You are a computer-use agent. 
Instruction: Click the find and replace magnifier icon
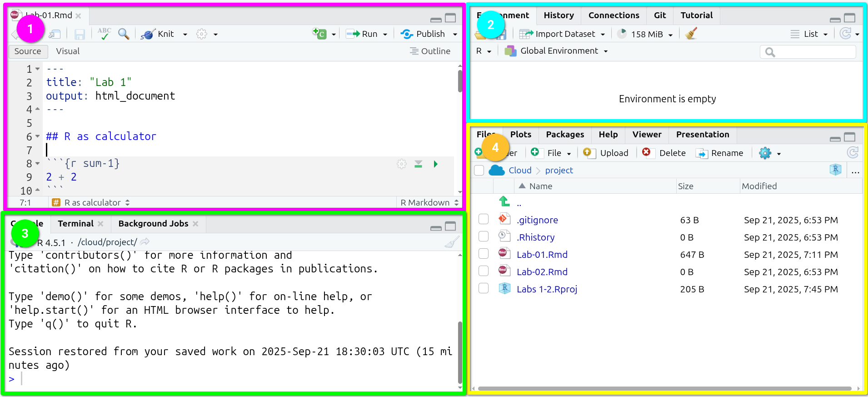point(123,34)
